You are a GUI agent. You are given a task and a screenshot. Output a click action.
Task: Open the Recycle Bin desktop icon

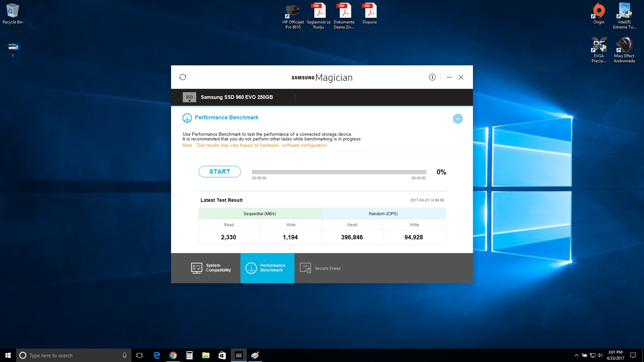[x=13, y=14]
